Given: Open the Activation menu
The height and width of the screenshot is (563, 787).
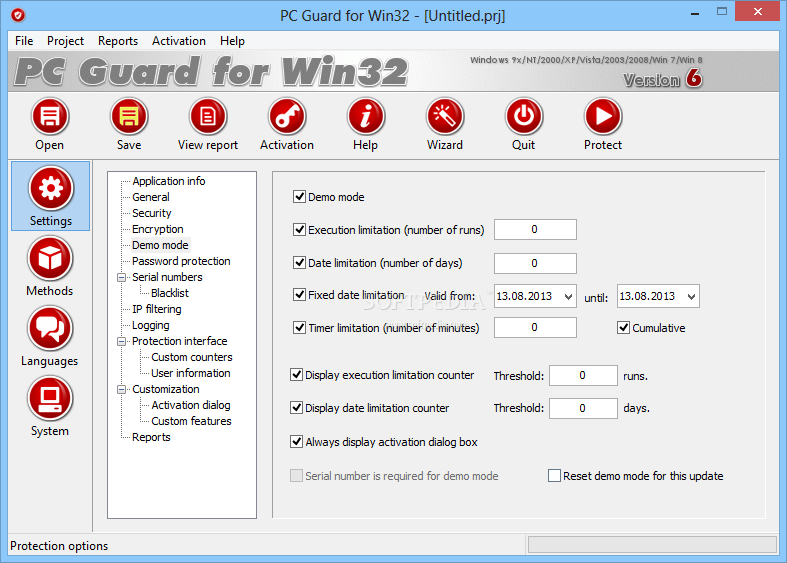Looking at the screenshot, I should [179, 41].
